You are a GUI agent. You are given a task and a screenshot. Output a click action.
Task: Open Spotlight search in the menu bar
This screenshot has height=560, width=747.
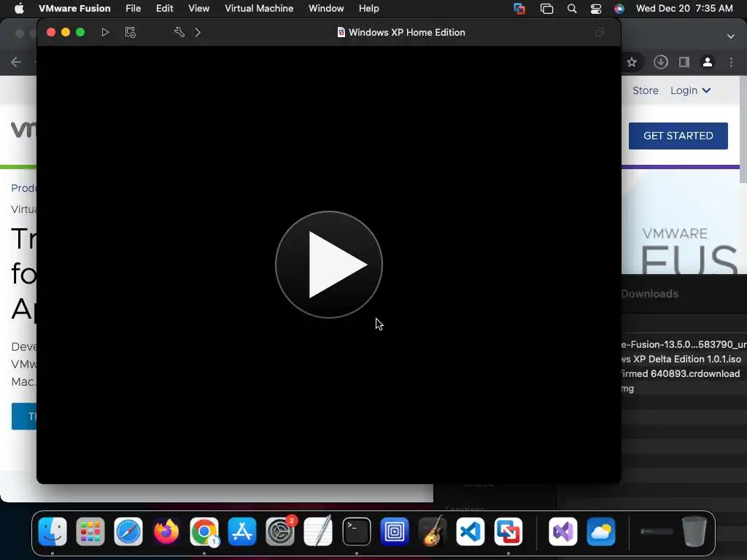coord(572,9)
